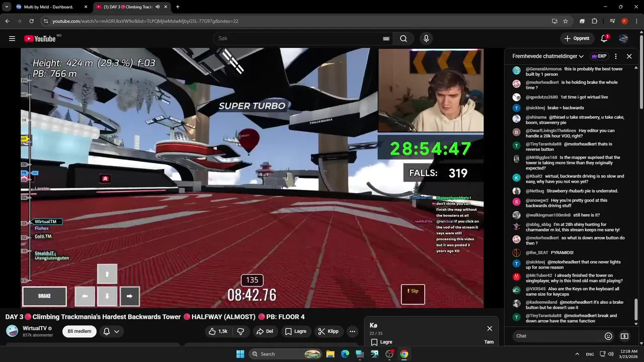Viewport: 644px width, 362px height.
Task: Open Chrome profile F avatar
Action: 624,21
